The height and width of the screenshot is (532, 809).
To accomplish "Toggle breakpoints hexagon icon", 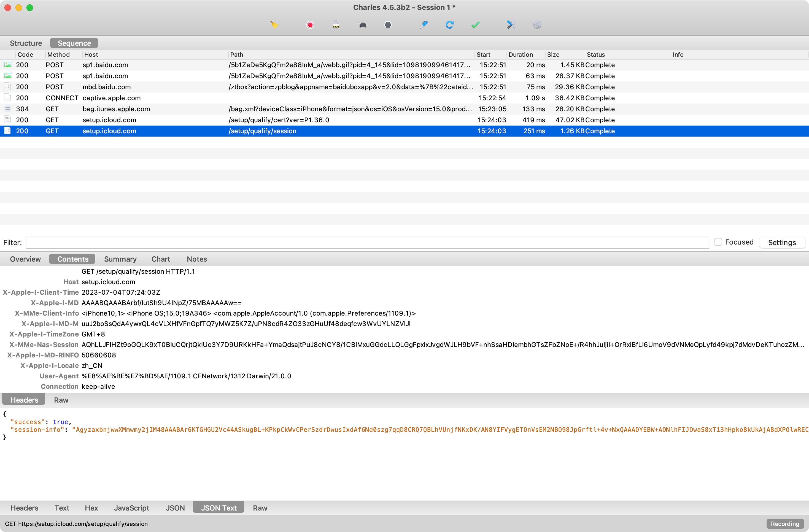I will coord(388,25).
